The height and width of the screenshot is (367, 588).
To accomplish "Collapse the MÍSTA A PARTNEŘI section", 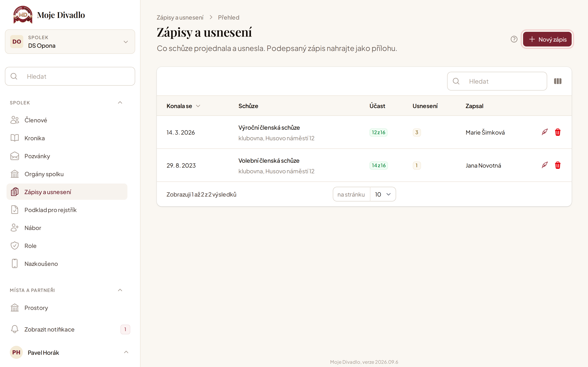I will coord(120,290).
